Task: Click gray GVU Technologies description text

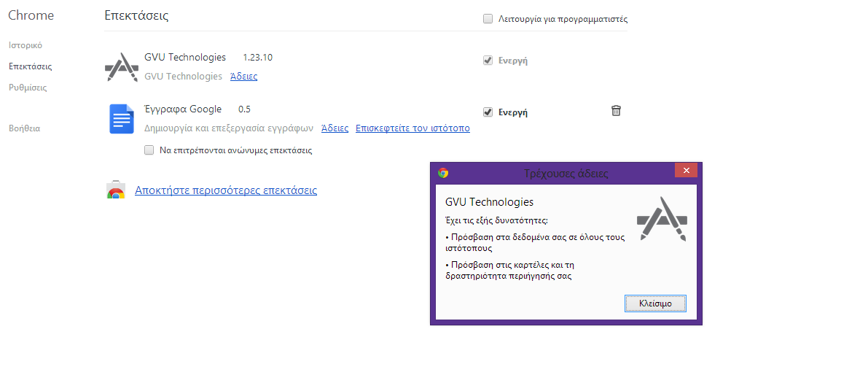Action: tap(183, 77)
